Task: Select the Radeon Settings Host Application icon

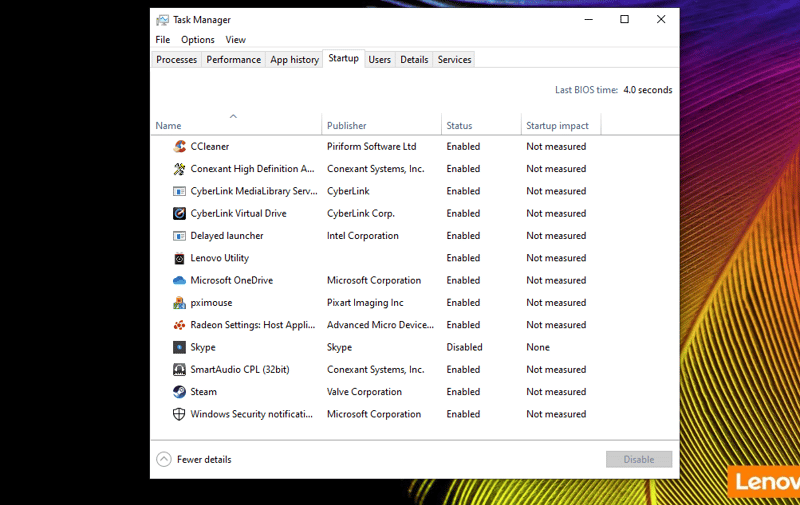Action: tap(179, 325)
